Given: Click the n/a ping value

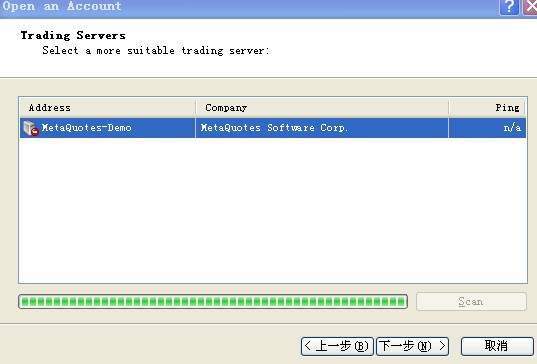Looking at the screenshot, I should 512,128.
